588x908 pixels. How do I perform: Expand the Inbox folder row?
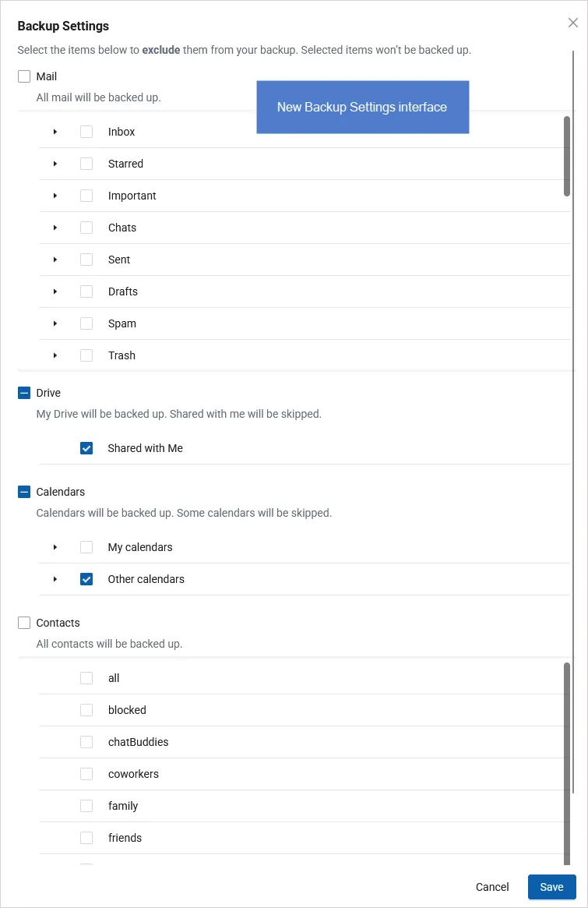tap(55, 132)
